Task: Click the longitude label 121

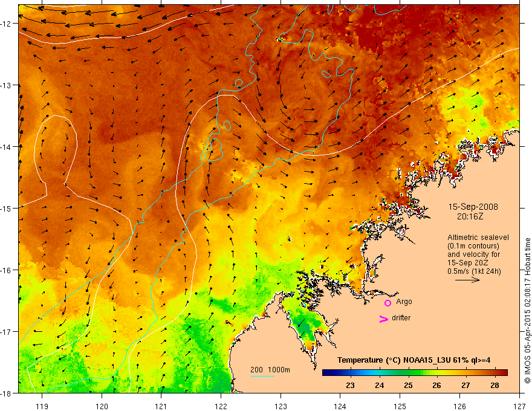Action: pos(161,406)
